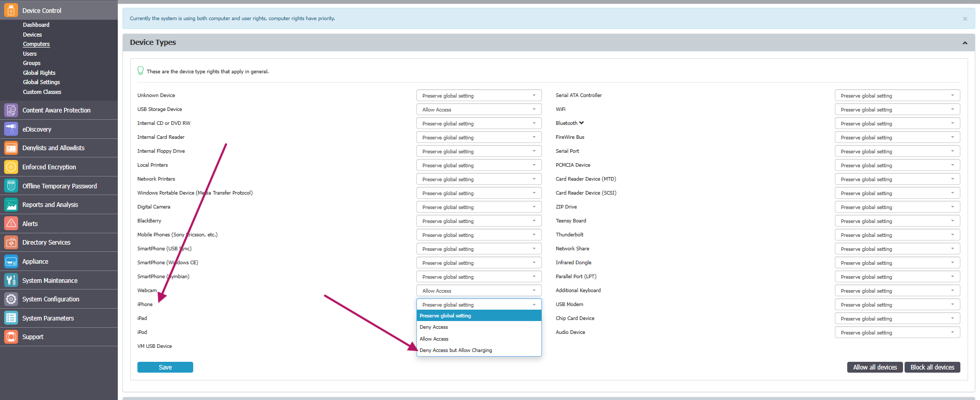
Task: Click the System Maintenance icon
Action: tap(11, 280)
